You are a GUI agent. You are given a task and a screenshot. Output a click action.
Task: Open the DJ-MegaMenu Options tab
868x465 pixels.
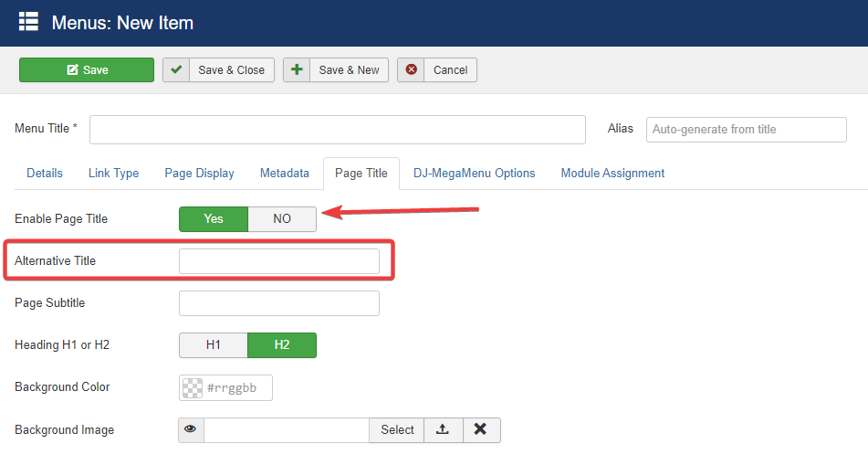point(474,173)
